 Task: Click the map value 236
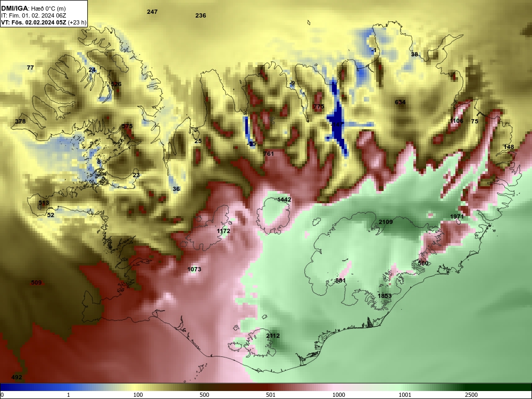(x=201, y=15)
